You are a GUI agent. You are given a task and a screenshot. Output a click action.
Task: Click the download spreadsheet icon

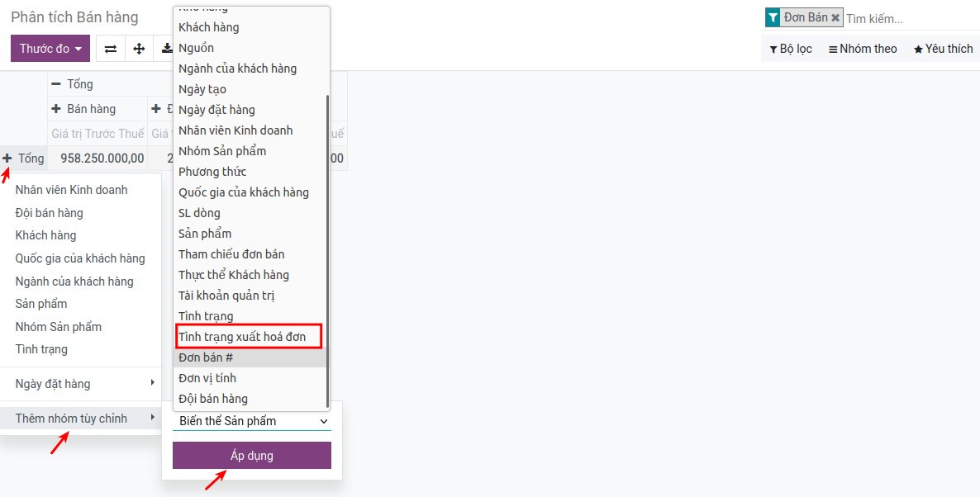[x=166, y=49]
